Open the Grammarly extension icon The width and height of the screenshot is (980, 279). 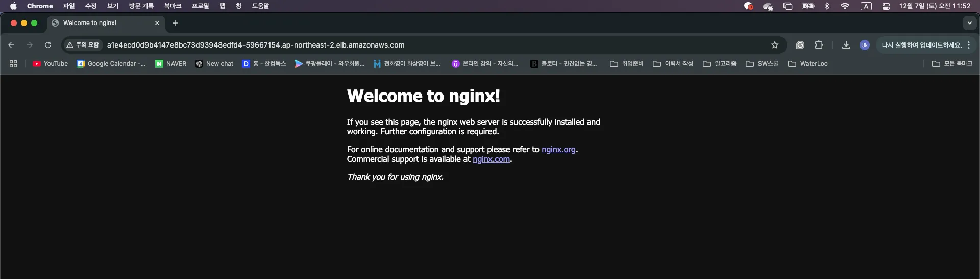[x=800, y=45]
